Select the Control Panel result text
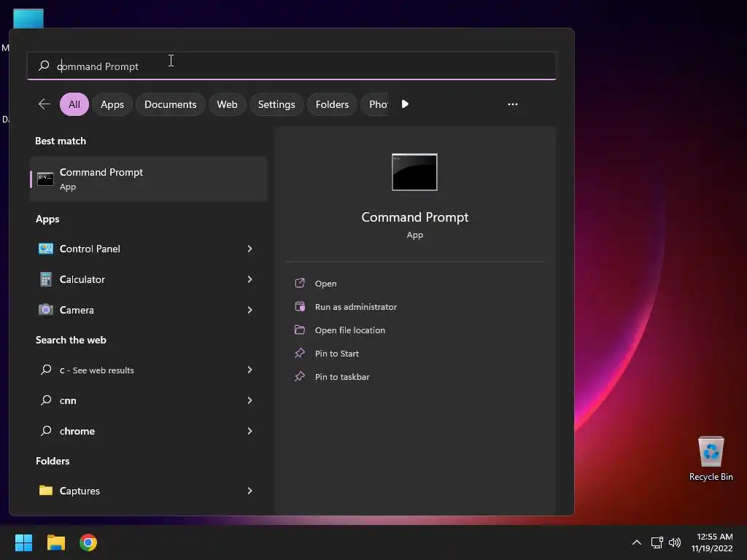The width and height of the screenshot is (747, 560). click(x=90, y=249)
